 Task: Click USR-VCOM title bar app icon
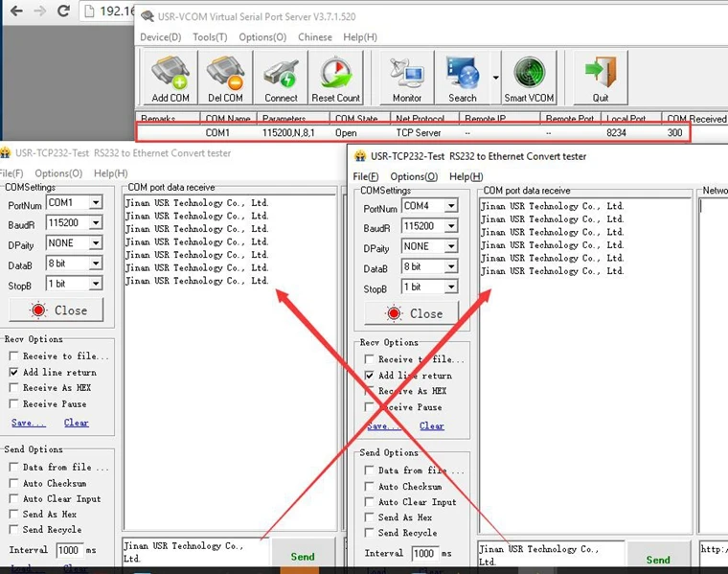tap(148, 16)
